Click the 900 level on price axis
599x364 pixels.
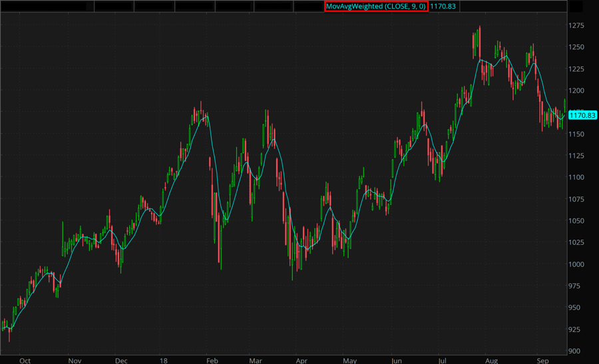(576, 351)
